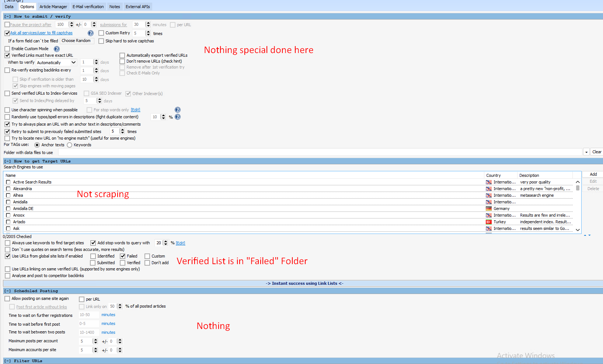Screen dimensions: 603x364
Task: Open the stop words only Edit link
Action: [x=136, y=110]
